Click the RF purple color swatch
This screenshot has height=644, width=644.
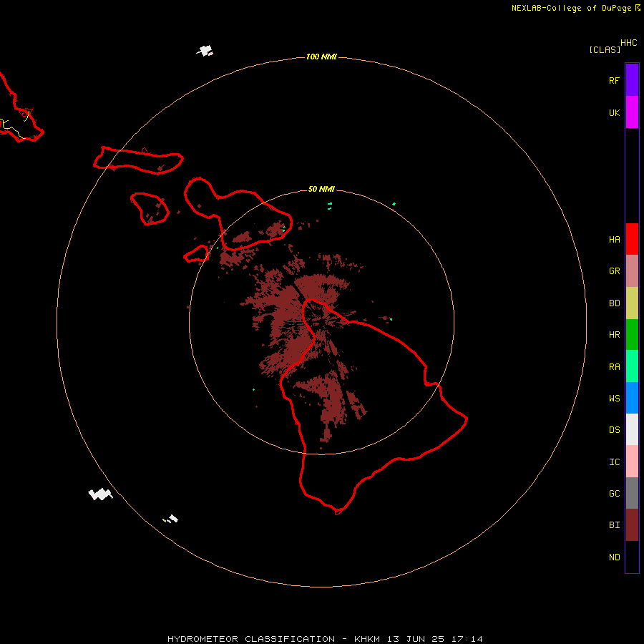632,80
